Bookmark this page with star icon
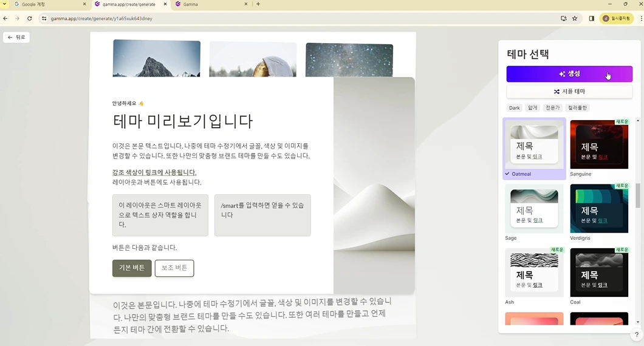644x346 pixels. coord(575,18)
